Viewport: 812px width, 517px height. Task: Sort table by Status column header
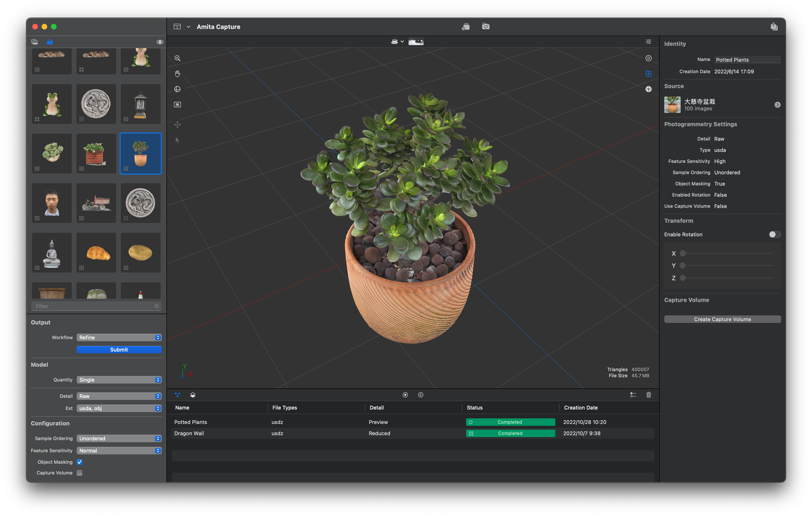click(475, 407)
